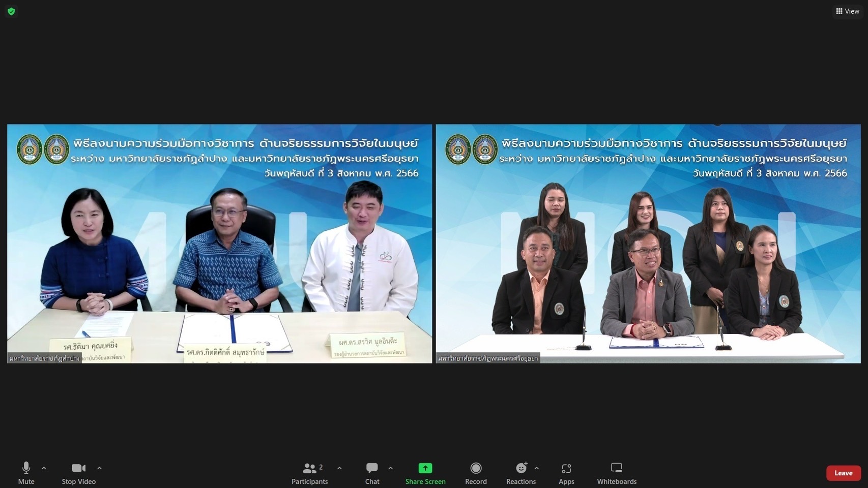Stop Video camera button

[x=79, y=473]
